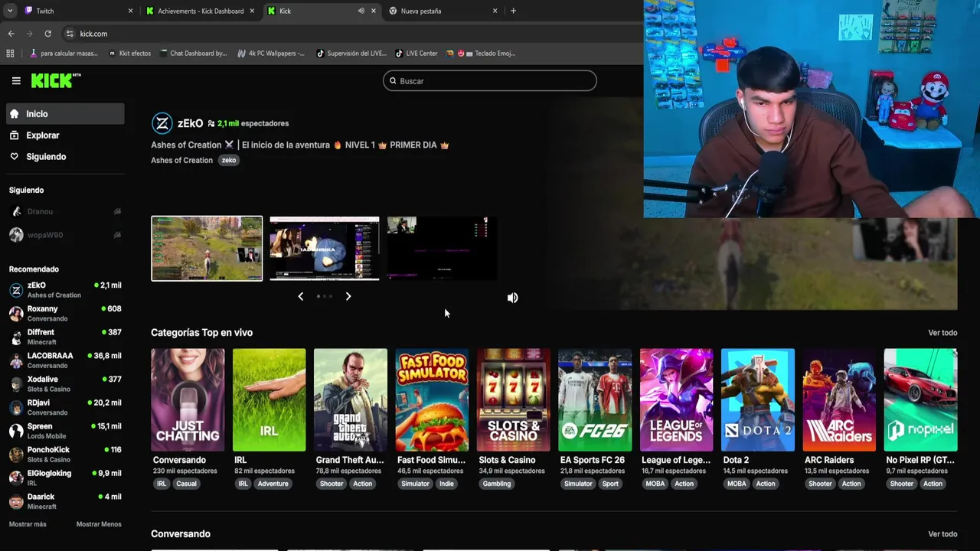View site information icon in address bar
980x551 pixels.
tap(70, 34)
